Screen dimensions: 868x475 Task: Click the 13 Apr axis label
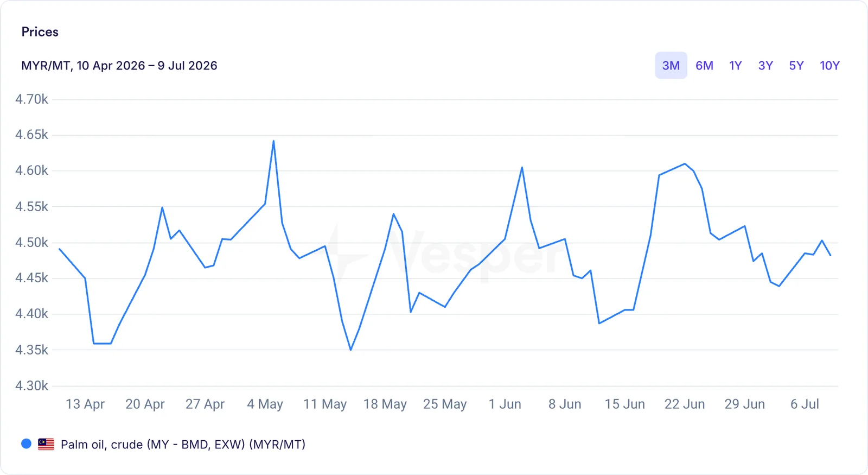(x=85, y=404)
